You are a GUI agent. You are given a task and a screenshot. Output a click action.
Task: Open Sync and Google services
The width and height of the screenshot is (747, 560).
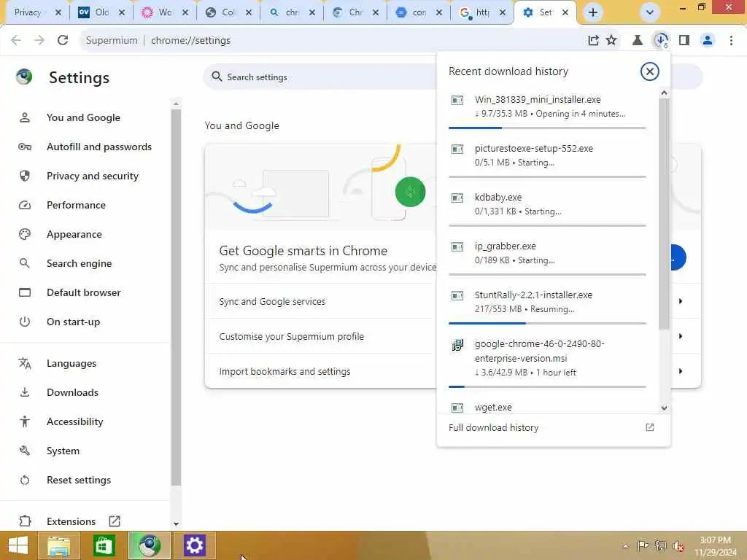pos(272,301)
